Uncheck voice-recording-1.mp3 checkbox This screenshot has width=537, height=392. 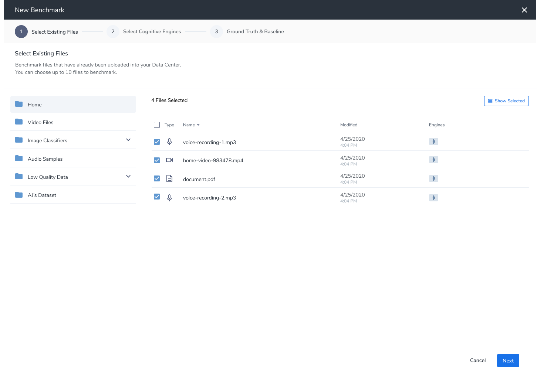tap(157, 142)
